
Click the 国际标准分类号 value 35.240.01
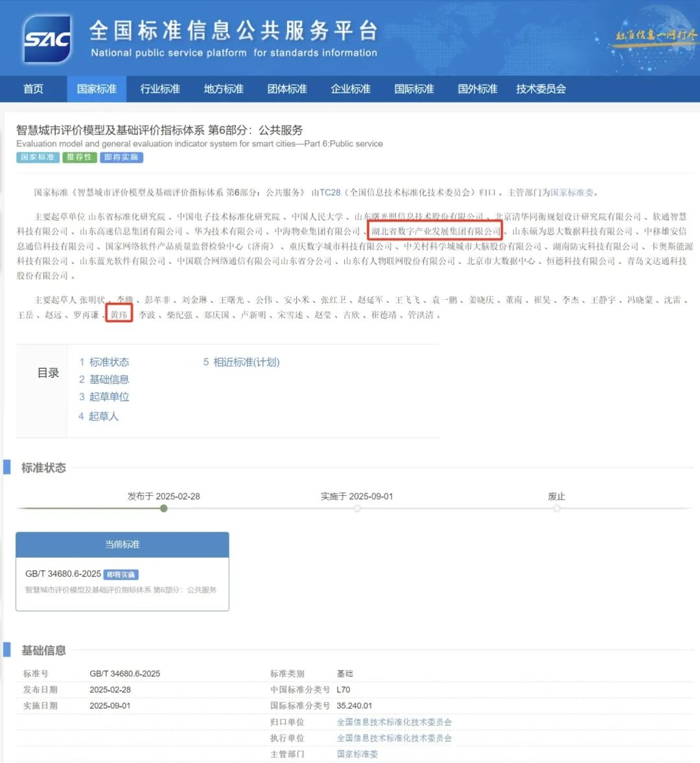(354, 706)
